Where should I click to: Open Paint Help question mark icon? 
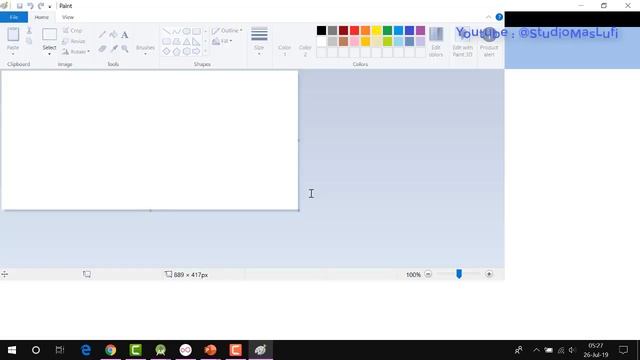pos(499,17)
